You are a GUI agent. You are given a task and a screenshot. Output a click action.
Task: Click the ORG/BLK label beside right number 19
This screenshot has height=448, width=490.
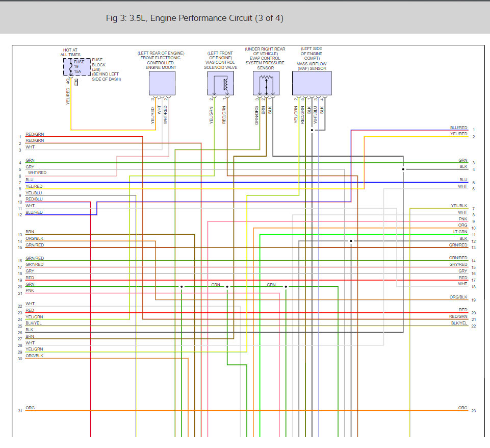coord(458,297)
